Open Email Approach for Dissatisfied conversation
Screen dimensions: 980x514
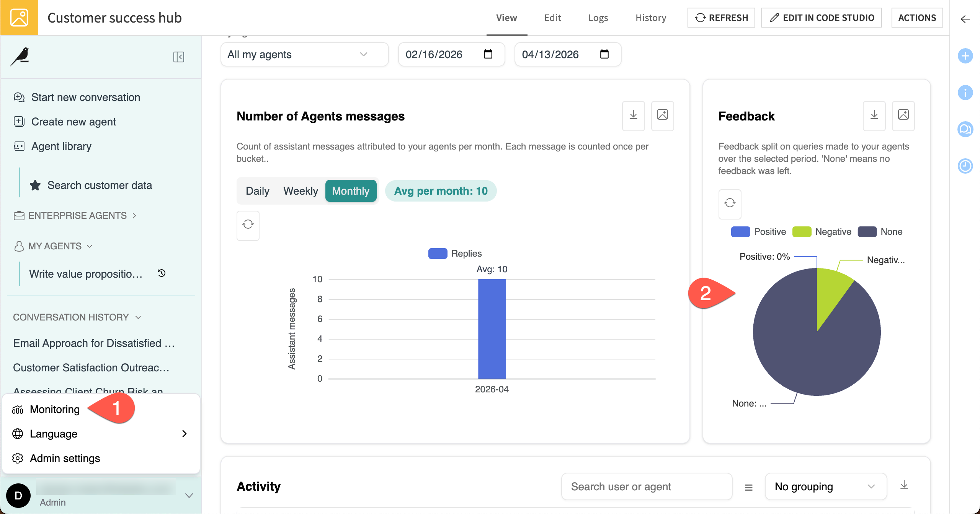[94, 343]
